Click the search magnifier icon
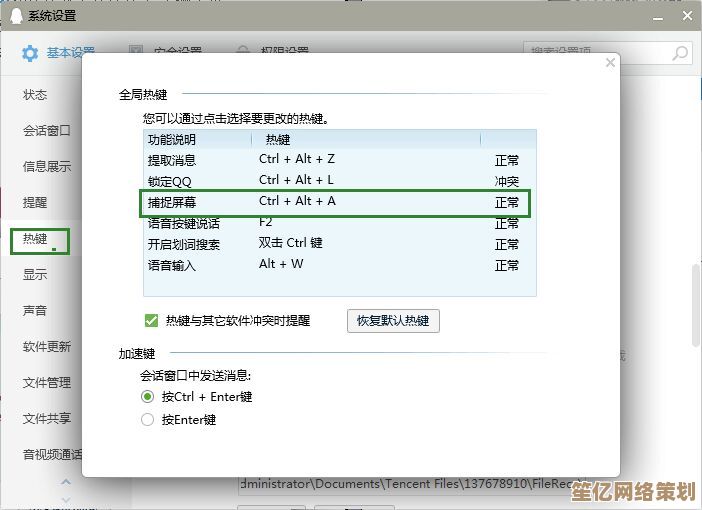This screenshot has height=510, width=702. point(679,53)
